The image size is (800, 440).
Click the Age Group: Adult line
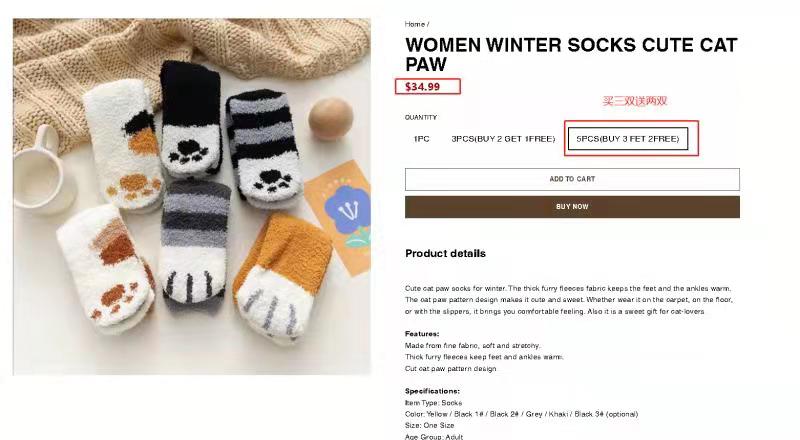pos(434,436)
